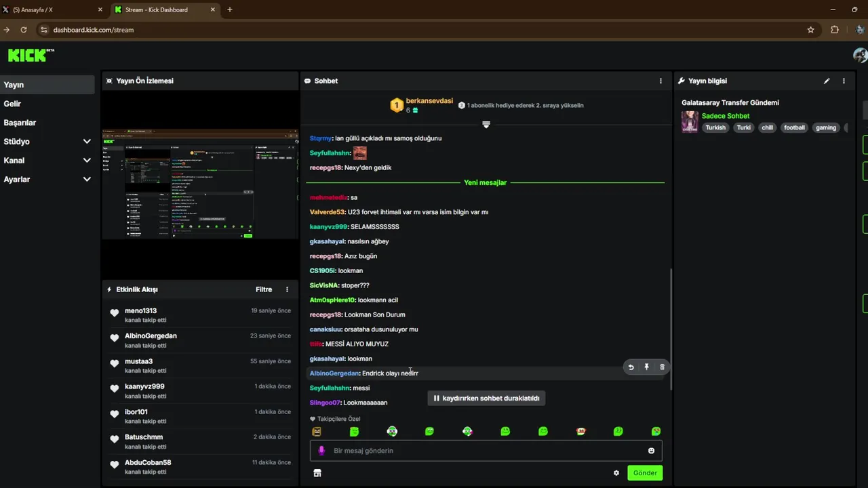This screenshot has height=488, width=868.
Task: Click the football tag
Action: [x=794, y=127]
